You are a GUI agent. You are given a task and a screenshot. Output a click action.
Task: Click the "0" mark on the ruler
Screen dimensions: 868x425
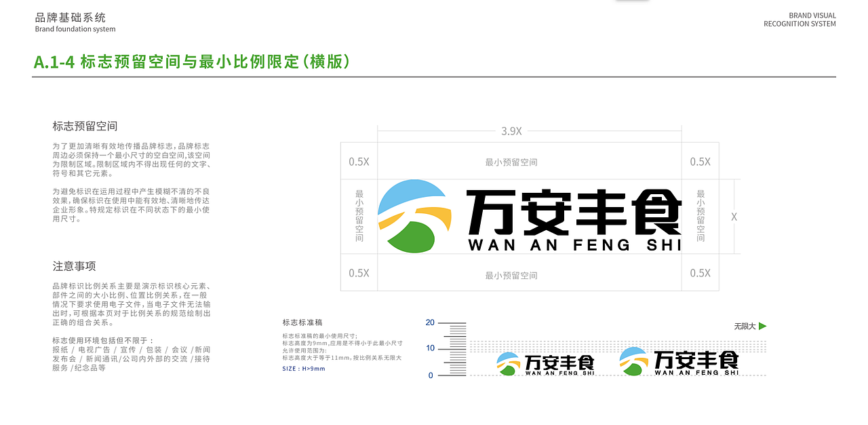(x=431, y=375)
